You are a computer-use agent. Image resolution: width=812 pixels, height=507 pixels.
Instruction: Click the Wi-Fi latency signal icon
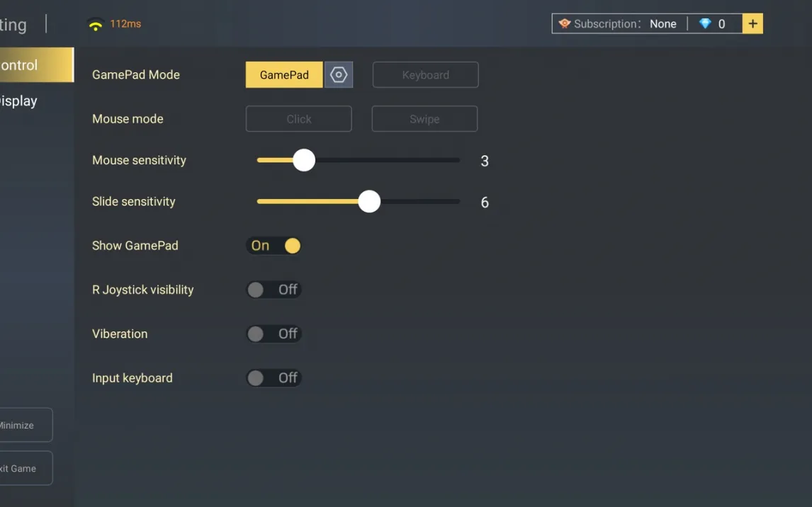pos(96,25)
